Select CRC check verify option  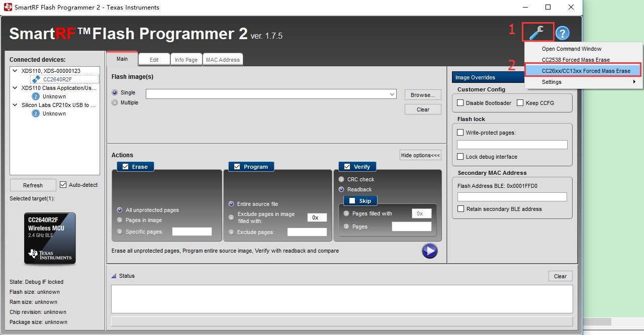coord(342,179)
